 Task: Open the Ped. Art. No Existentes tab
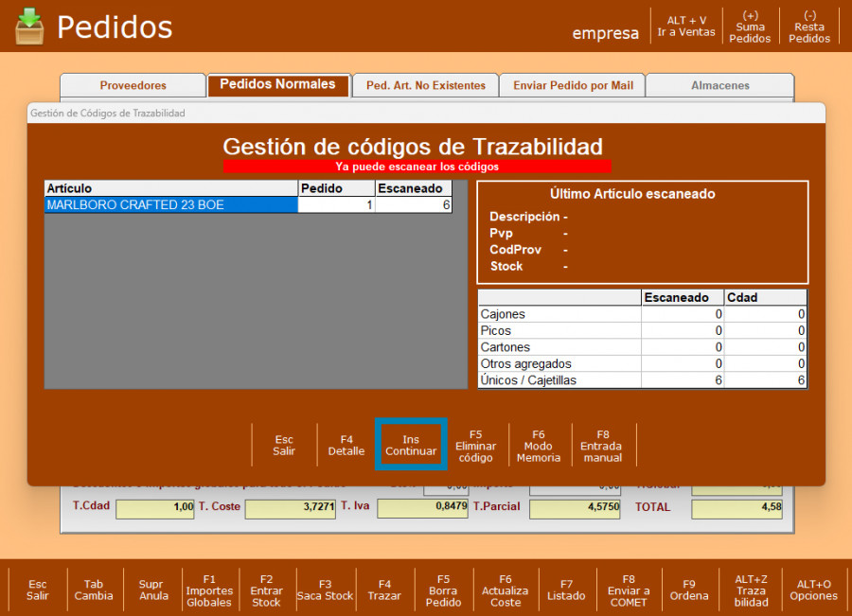(425, 85)
